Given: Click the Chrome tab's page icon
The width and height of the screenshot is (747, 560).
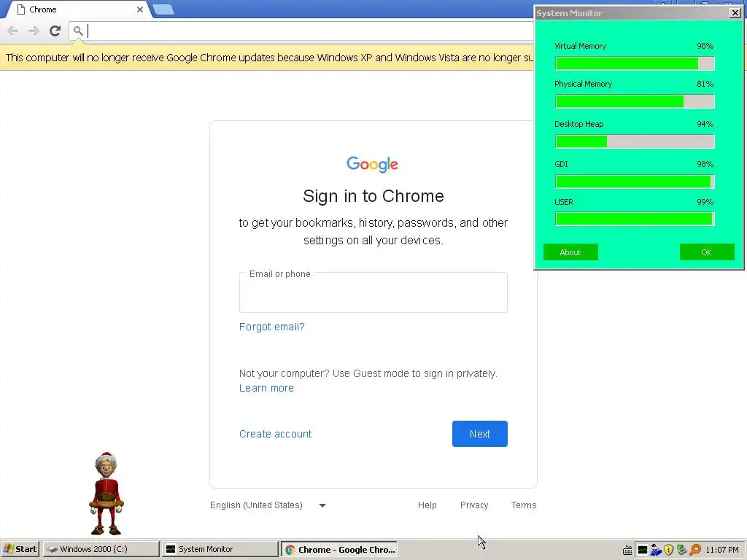Looking at the screenshot, I should pyautogui.click(x=21, y=9).
